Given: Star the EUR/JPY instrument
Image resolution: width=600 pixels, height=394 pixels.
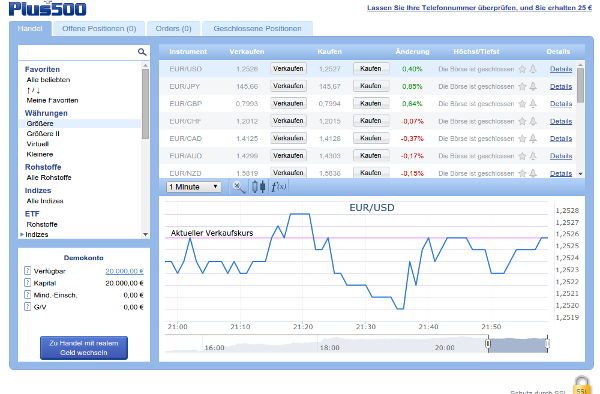Looking at the screenshot, I should 522,86.
